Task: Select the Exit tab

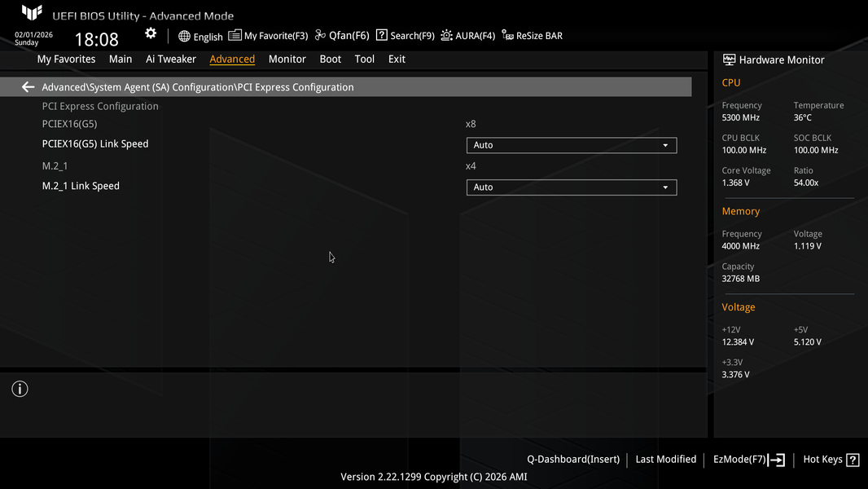Action: coord(397,59)
